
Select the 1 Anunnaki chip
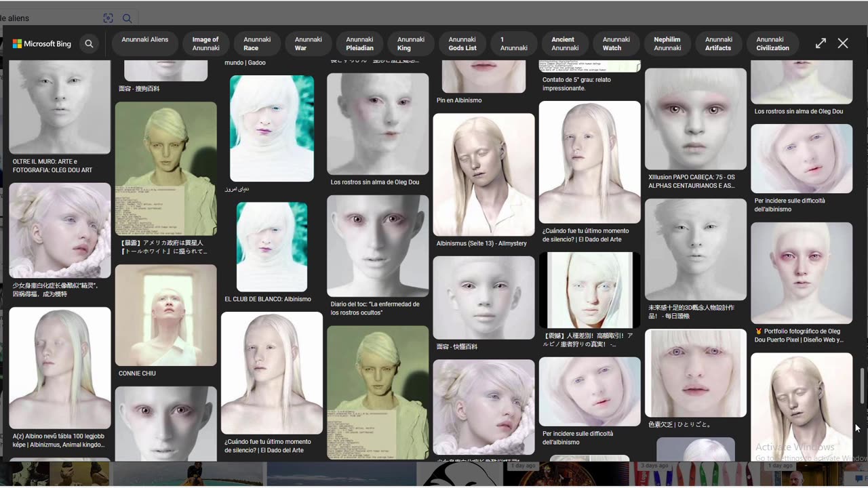(513, 43)
